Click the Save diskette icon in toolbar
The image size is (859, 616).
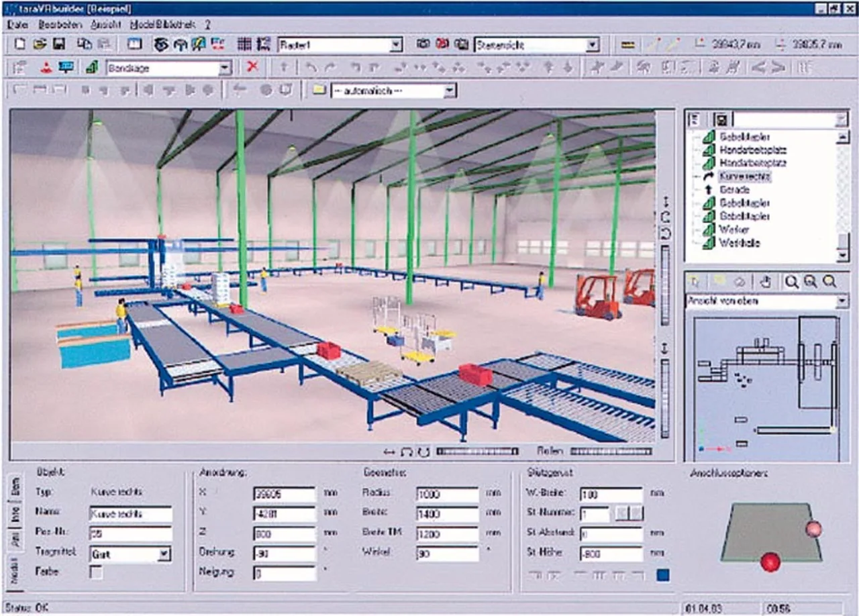[x=59, y=45]
